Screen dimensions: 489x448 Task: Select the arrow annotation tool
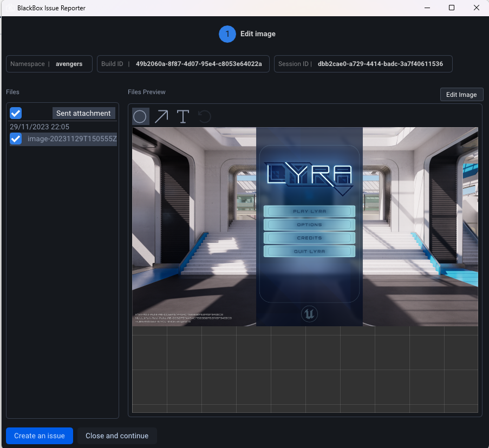tap(161, 116)
